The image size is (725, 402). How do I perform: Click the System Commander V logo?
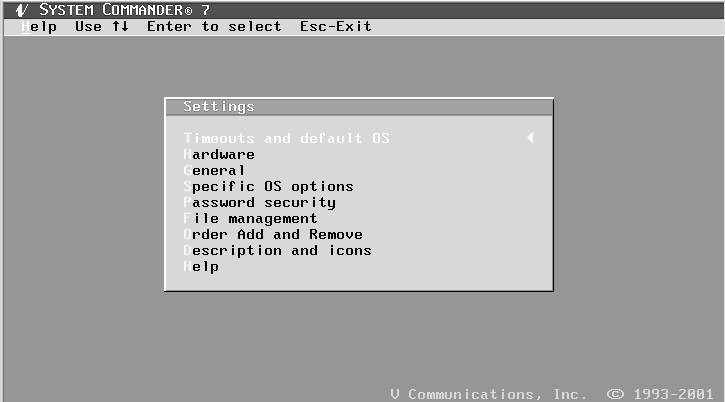[x=21, y=9]
